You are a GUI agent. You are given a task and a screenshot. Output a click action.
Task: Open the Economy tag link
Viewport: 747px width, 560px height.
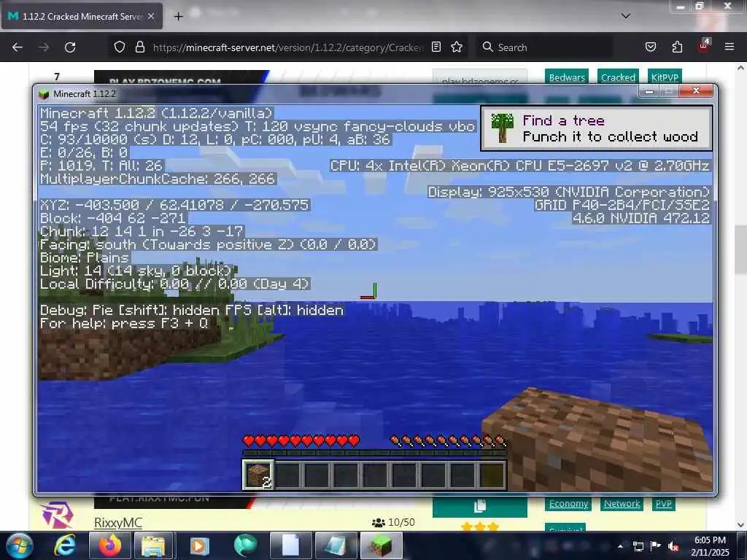568,504
